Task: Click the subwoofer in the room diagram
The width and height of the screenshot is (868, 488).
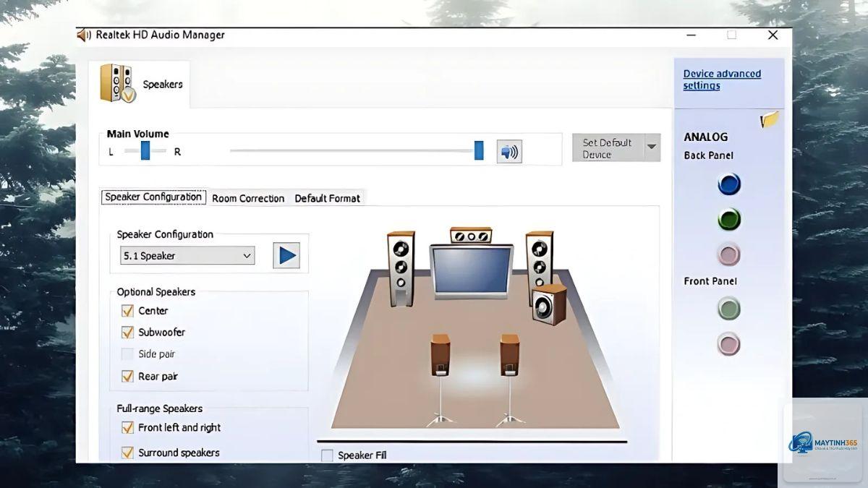Action: pos(549,304)
